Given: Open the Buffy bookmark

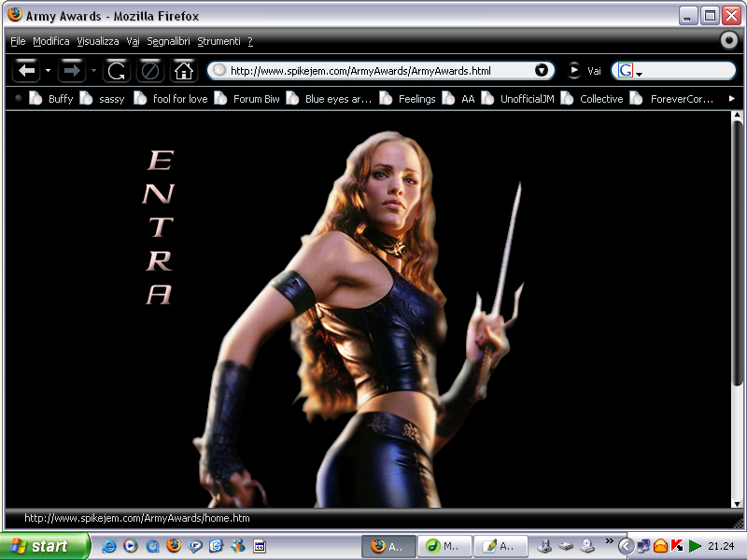Looking at the screenshot, I should click(51, 99).
